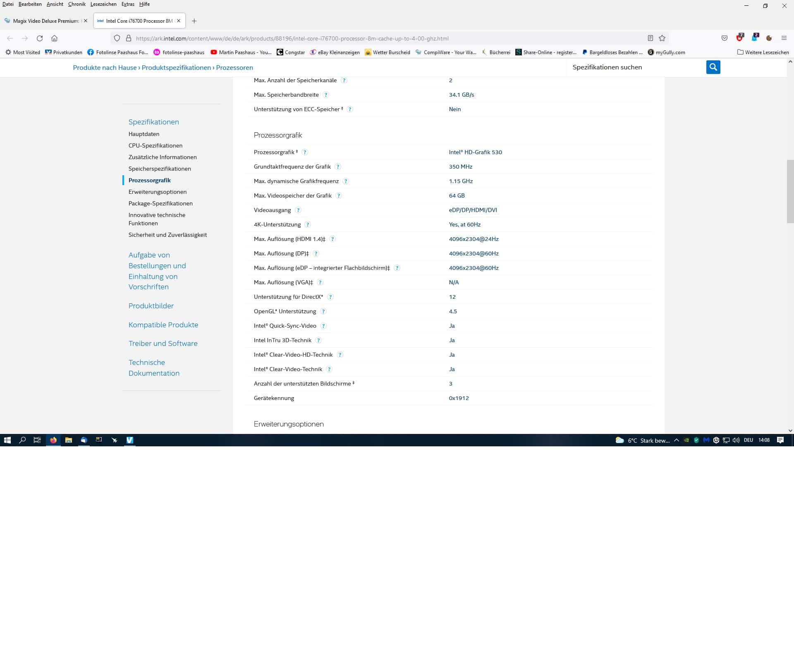
Task: Open the Datei menu
Action: point(8,4)
